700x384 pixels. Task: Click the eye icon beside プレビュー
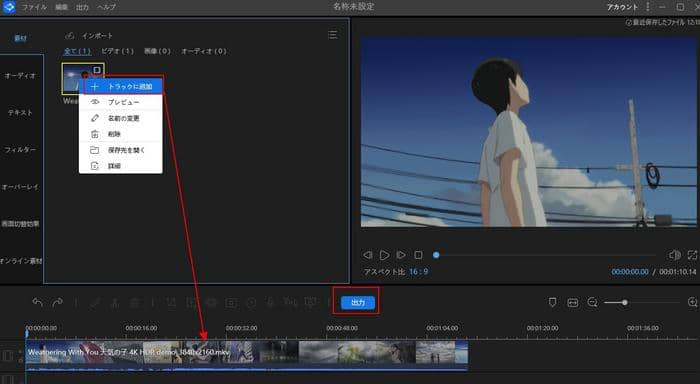(94, 102)
